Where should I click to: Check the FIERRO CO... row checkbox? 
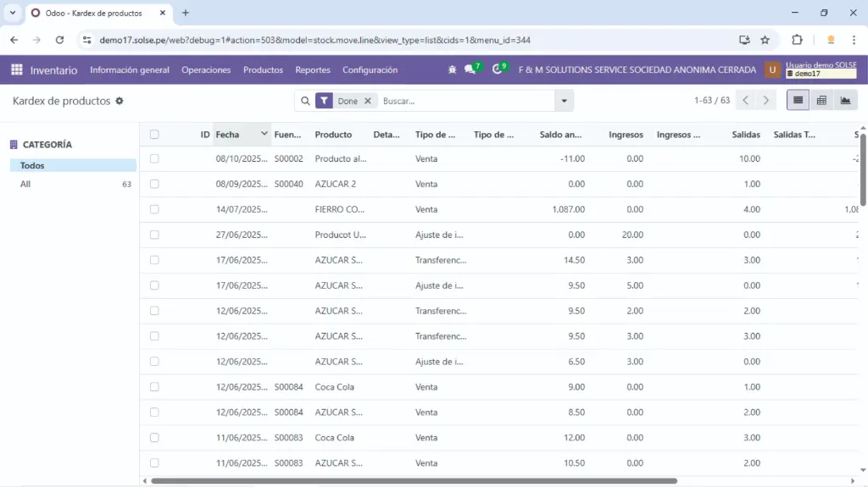pos(154,209)
